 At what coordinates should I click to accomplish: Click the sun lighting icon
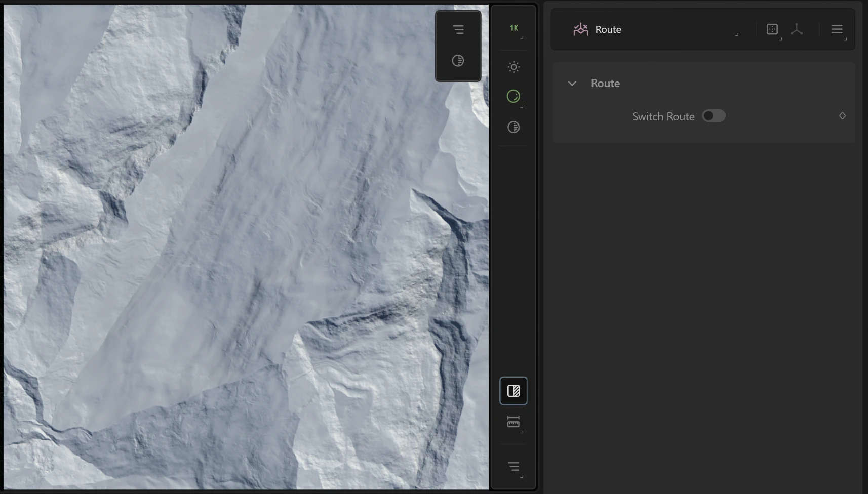coord(514,67)
